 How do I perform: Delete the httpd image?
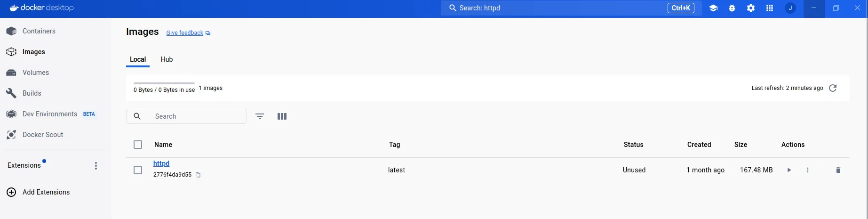[x=838, y=170]
